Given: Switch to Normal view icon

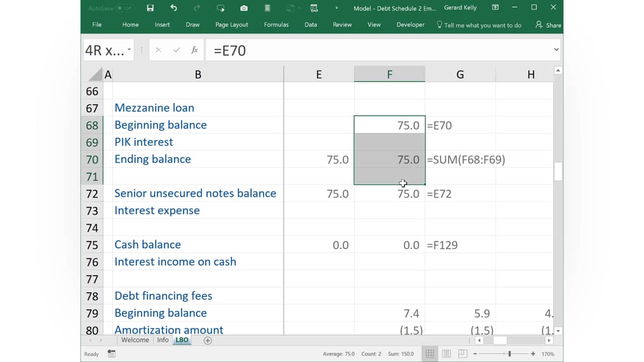Looking at the screenshot, I should 430,353.
